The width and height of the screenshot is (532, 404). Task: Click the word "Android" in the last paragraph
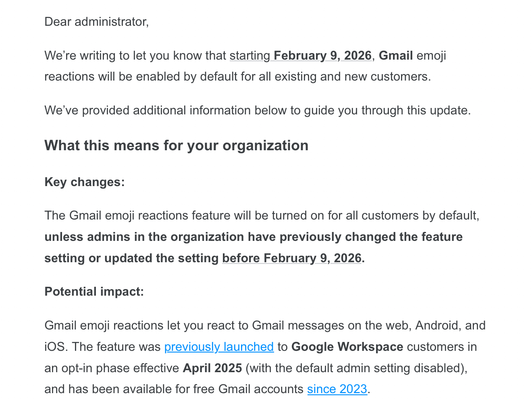pos(438,325)
